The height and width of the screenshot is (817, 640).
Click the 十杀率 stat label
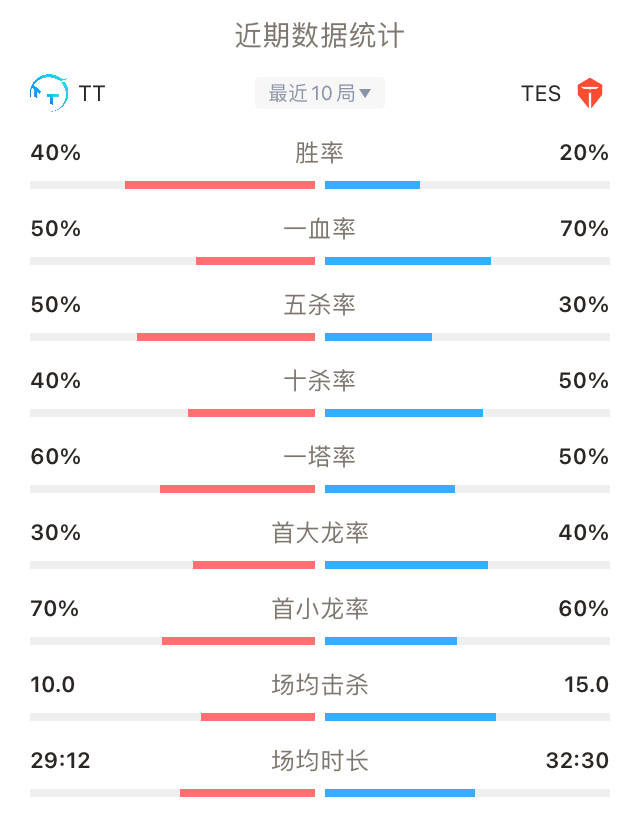(x=319, y=381)
